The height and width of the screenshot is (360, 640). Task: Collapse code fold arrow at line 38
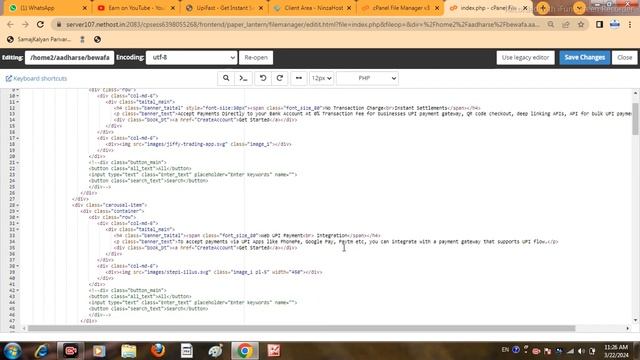(x=18, y=266)
